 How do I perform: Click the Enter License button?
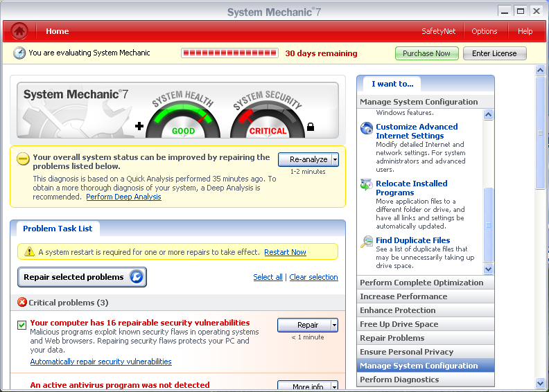click(494, 53)
